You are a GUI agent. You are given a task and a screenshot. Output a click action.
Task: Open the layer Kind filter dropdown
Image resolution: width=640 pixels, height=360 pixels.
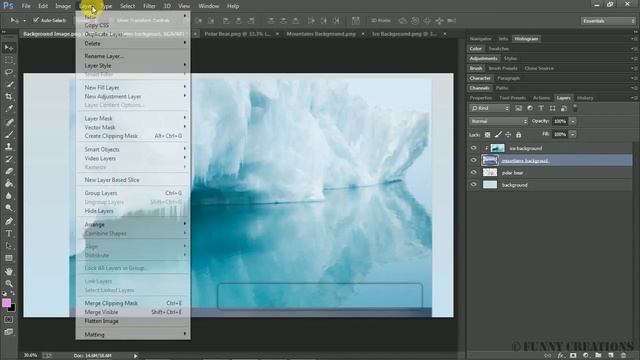point(489,108)
